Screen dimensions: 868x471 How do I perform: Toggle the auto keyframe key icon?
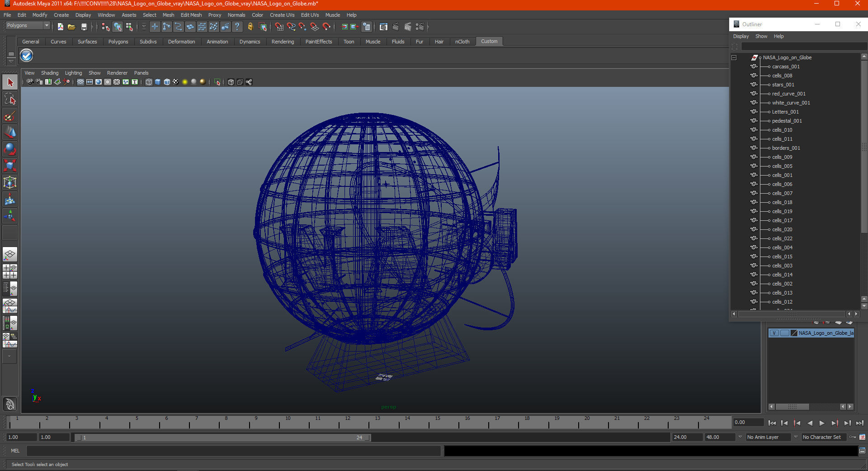853,437
